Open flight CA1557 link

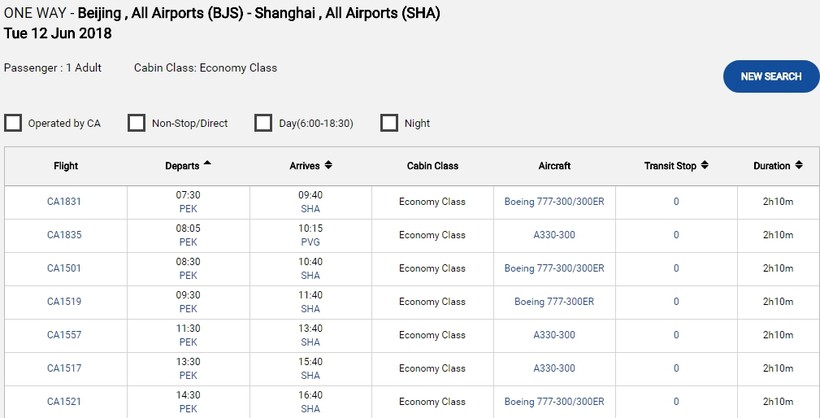pos(64,335)
